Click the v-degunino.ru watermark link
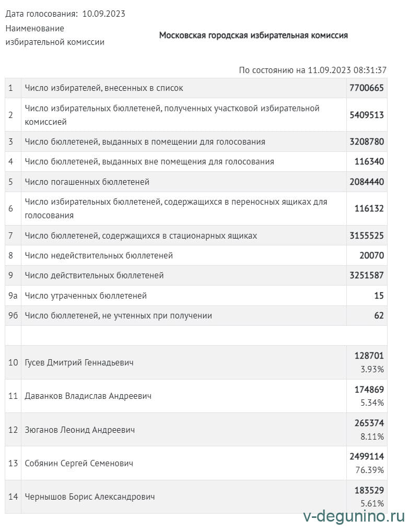409x532 pixels. 354,516
